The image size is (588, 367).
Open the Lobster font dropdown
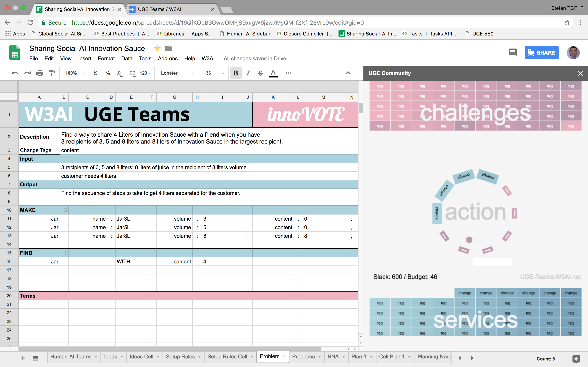[x=177, y=73]
